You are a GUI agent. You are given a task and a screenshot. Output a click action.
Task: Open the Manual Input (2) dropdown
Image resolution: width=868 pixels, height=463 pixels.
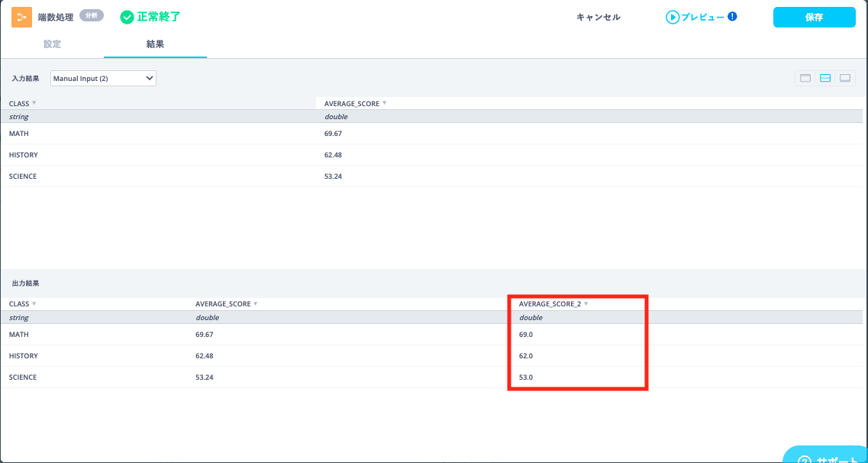(x=103, y=78)
